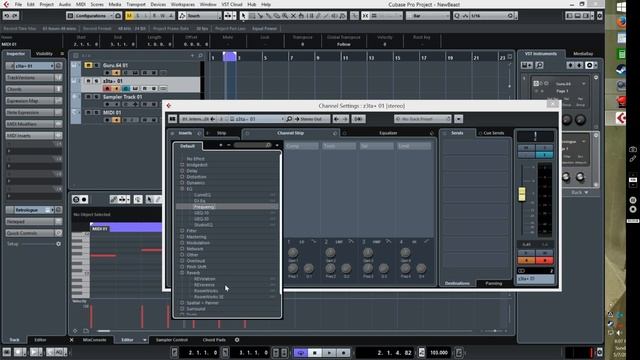The image size is (640, 360).
Task: Solo the z3ta+ 01 track
Action: point(97,81)
